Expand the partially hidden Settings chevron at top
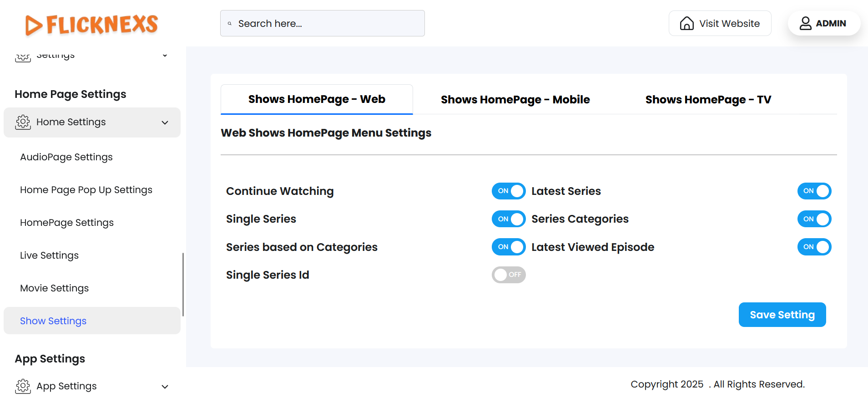This screenshot has height=398, width=868. [165, 56]
